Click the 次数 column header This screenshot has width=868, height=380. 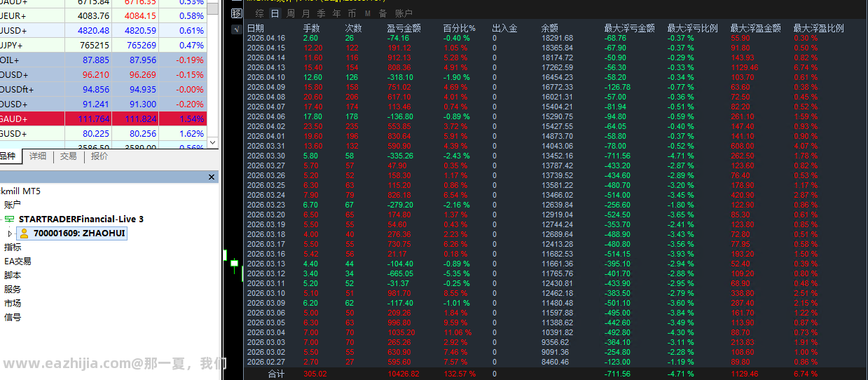coord(354,29)
